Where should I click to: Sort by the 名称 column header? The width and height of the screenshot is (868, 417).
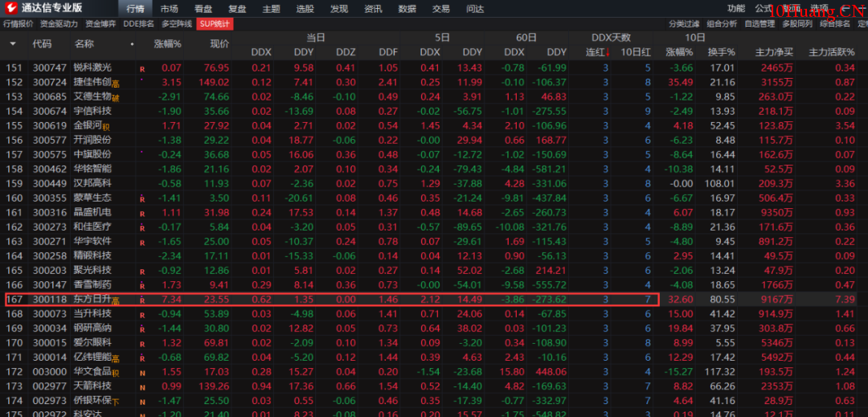point(84,43)
